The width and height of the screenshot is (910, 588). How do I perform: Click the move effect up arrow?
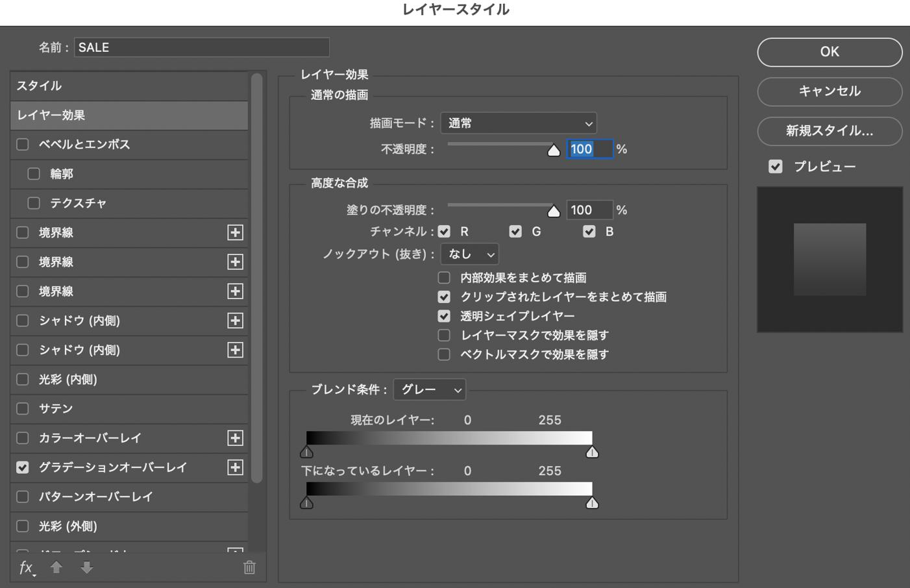tap(56, 568)
